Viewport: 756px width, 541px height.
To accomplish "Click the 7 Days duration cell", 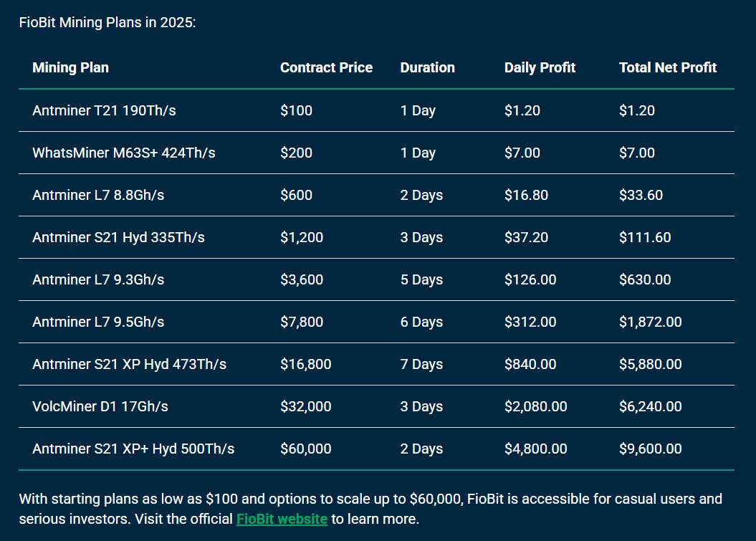I will coord(421,365).
